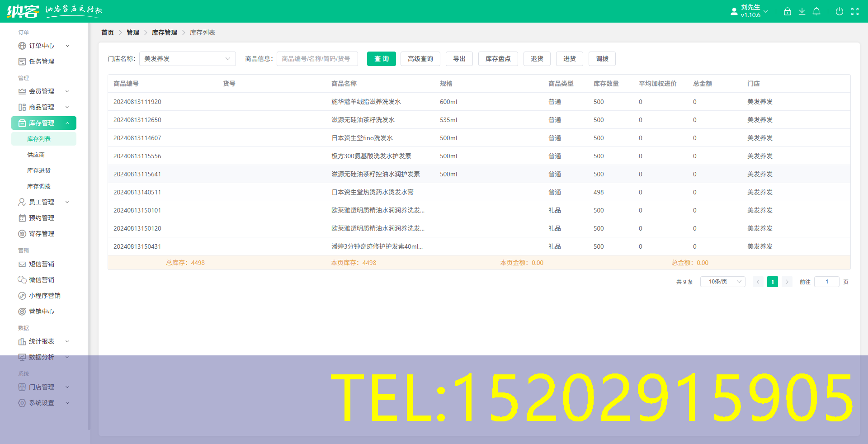The width and height of the screenshot is (868, 444).
Task: Collapse the 库存管理 menu chevron
Action: [x=67, y=123]
